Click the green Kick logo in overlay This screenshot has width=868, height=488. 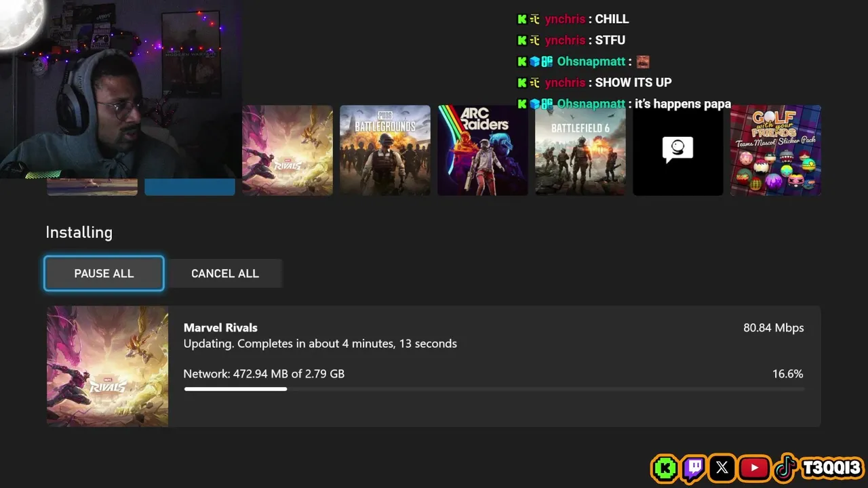[x=665, y=468]
